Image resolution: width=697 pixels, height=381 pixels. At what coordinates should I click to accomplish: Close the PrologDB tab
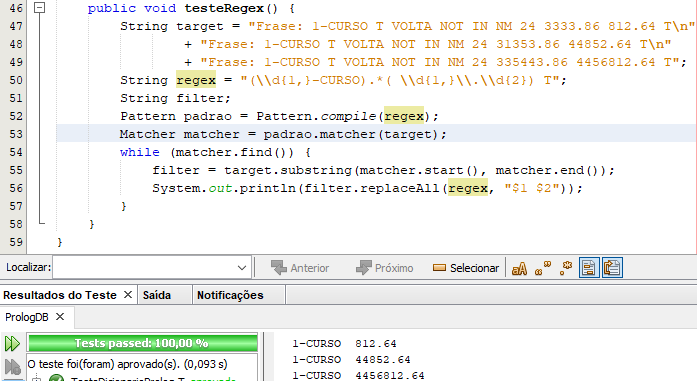60,317
